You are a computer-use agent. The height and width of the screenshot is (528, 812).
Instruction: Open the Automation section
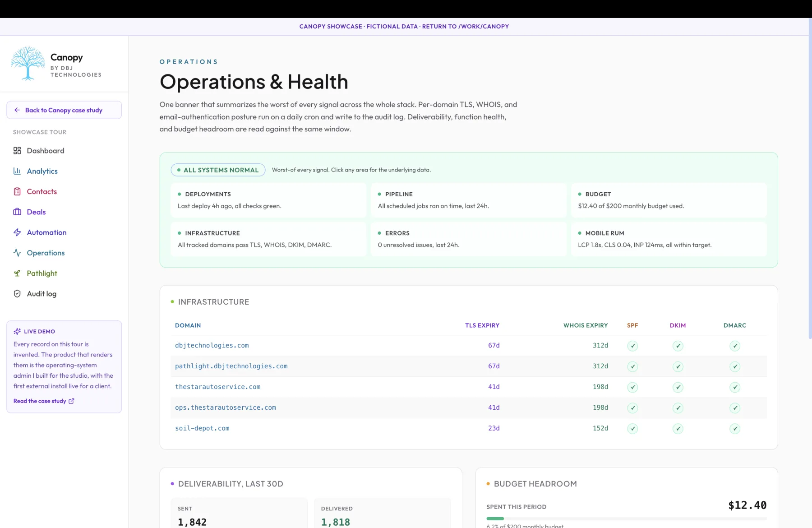[x=64, y=232]
